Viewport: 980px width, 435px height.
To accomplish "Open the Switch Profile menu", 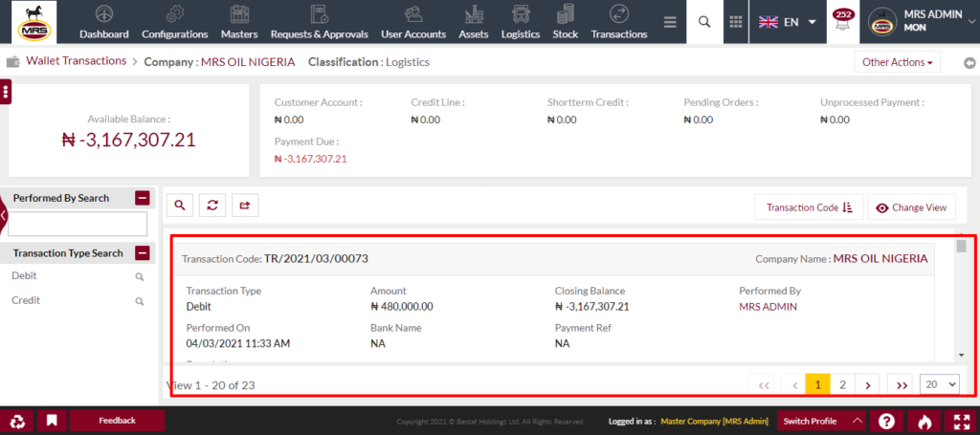I will point(821,422).
